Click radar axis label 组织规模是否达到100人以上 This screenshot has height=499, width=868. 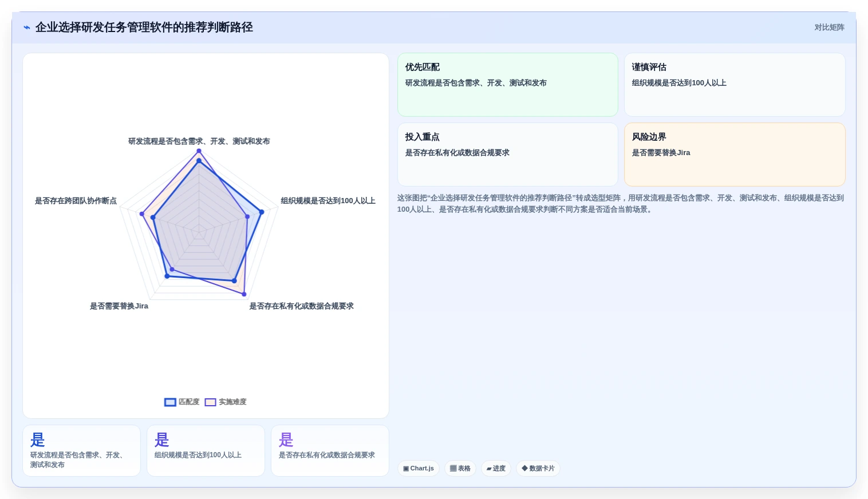pos(328,201)
